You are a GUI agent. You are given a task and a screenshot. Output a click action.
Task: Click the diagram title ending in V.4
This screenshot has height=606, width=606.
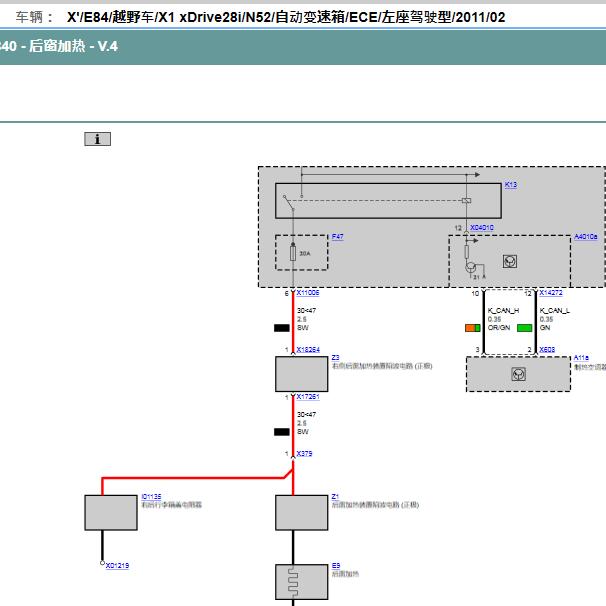(59, 46)
